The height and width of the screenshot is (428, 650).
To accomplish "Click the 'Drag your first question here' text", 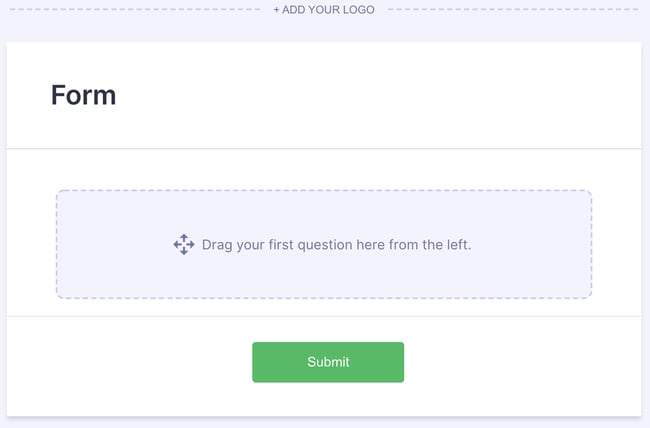I will [x=336, y=245].
